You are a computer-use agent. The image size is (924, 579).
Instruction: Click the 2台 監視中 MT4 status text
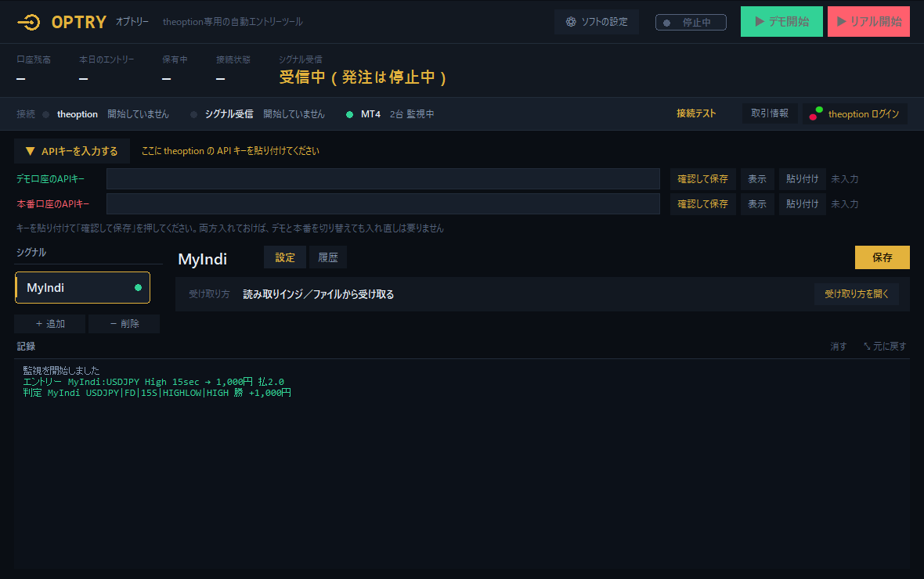[x=412, y=114]
